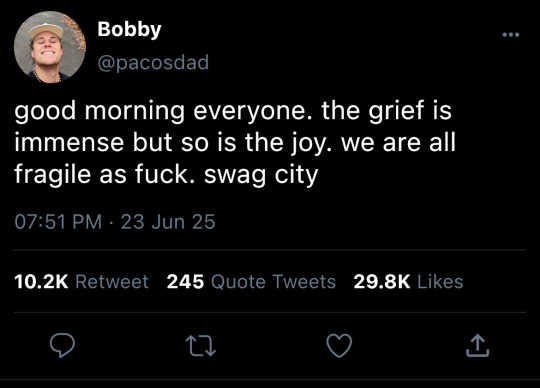The height and width of the screenshot is (388, 540).
Task: Click the 07:51 PM timestamp
Action: (58, 221)
